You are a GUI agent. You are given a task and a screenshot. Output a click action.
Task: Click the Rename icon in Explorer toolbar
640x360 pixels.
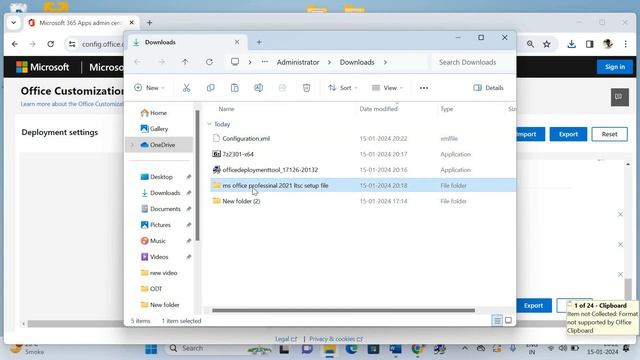tap(258, 88)
